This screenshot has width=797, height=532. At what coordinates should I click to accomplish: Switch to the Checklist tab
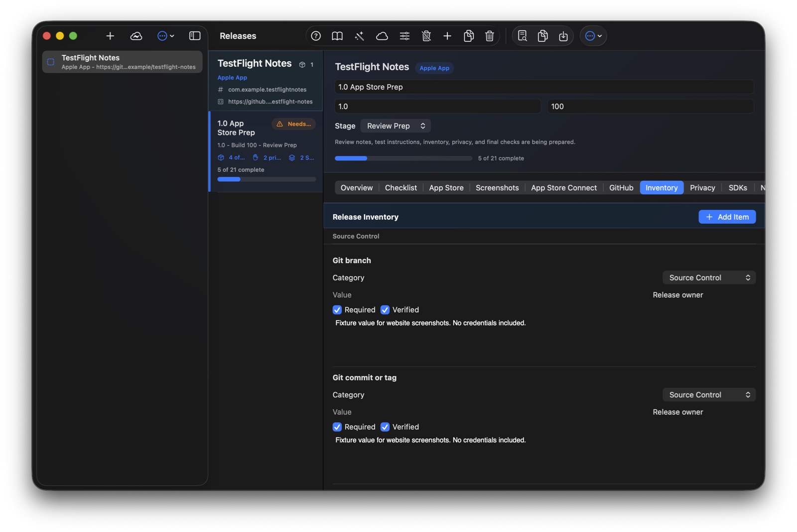(401, 188)
